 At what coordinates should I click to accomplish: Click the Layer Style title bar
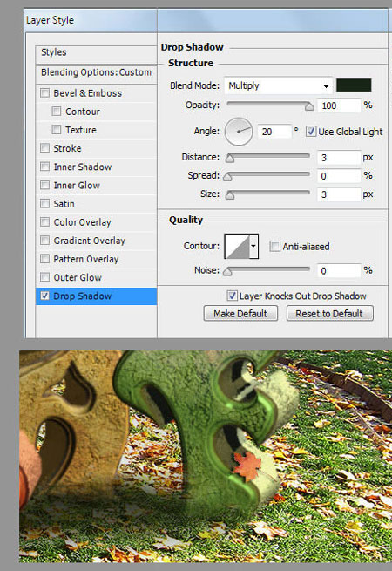pos(206,20)
